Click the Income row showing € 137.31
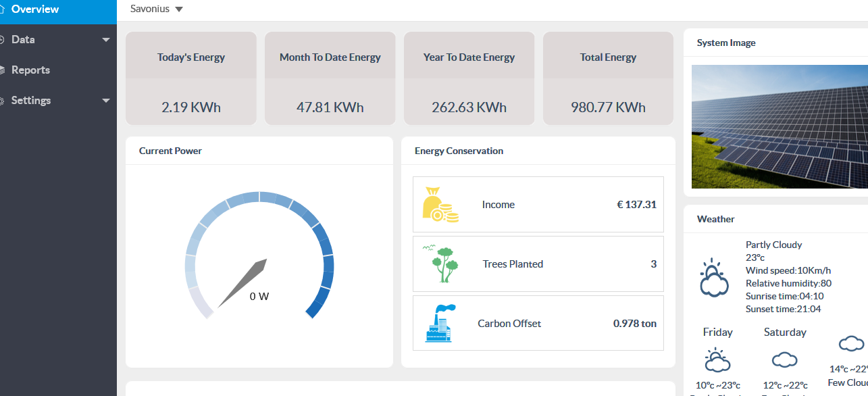Screen dimensions: 868x396 tap(538, 205)
